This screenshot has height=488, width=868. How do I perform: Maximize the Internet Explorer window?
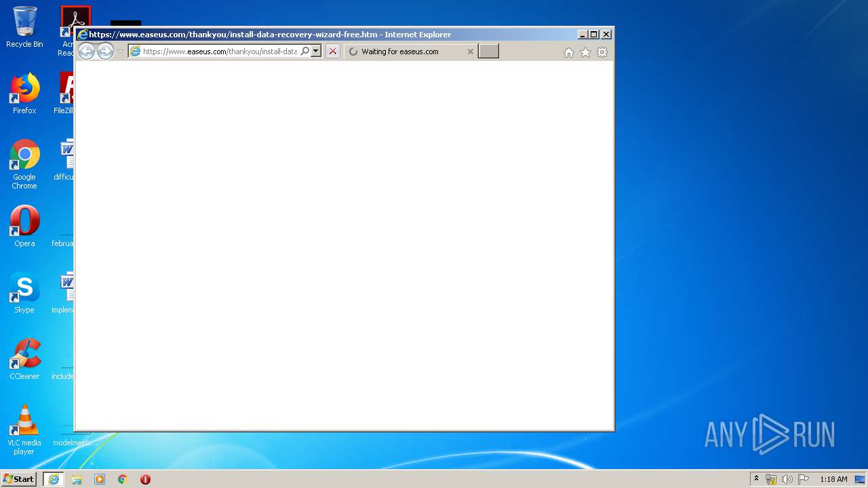594,35
